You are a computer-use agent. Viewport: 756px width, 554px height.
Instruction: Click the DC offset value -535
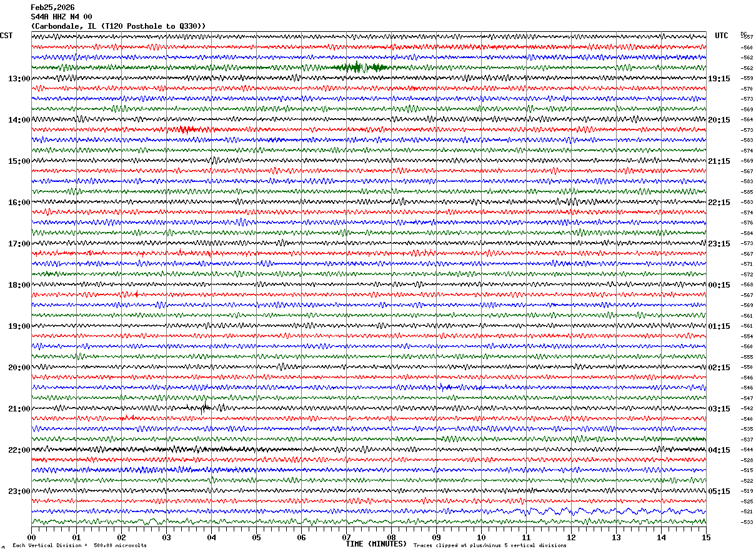coord(747,429)
